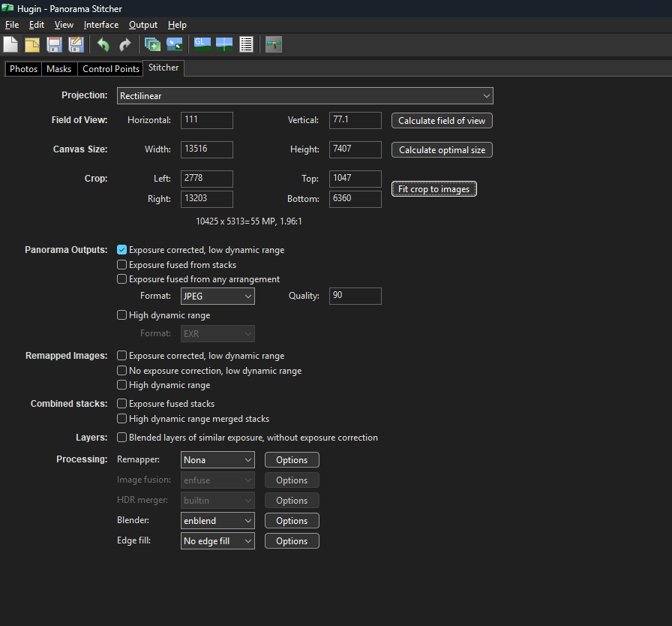The width and height of the screenshot is (672, 626).
Task: Open the Edge fill dropdown
Action: 217,541
